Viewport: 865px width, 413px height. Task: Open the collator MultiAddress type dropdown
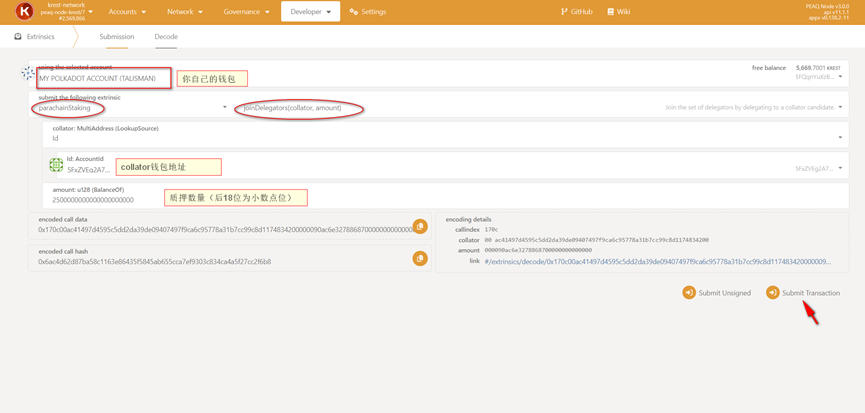446,134
